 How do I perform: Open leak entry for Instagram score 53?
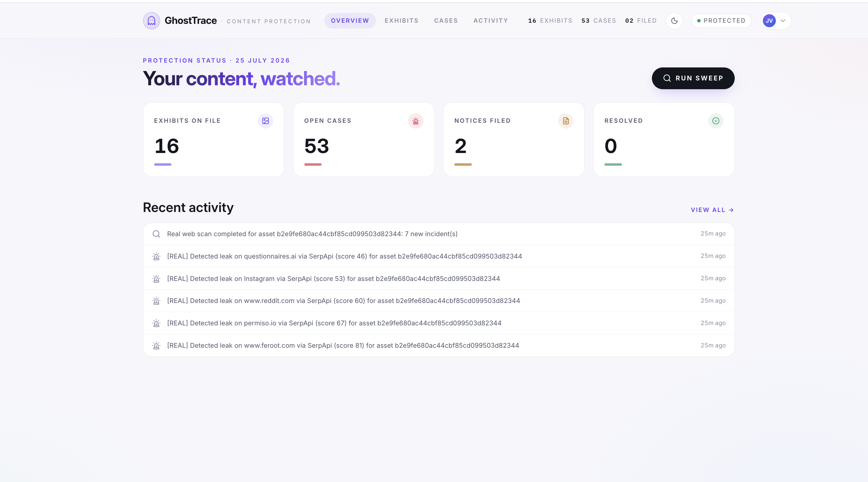tap(439, 278)
